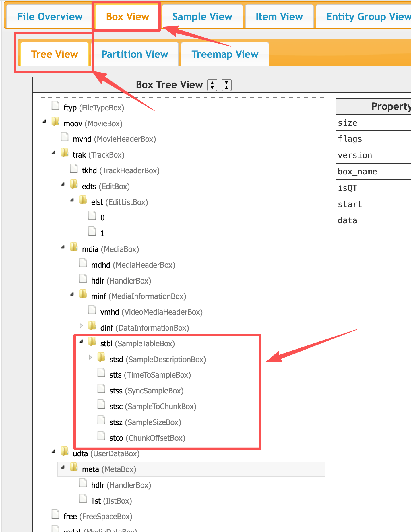Viewport: 411px width, 532px height.
Task: Expand the dinf (DataInformationBox) node
Action: (81, 326)
